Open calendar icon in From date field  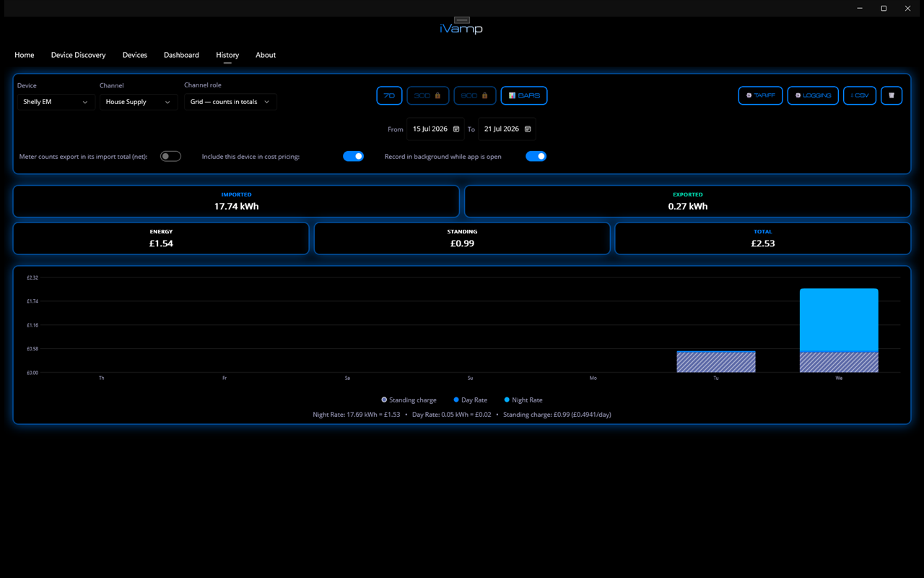pyautogui.click(x=456, y=129)
